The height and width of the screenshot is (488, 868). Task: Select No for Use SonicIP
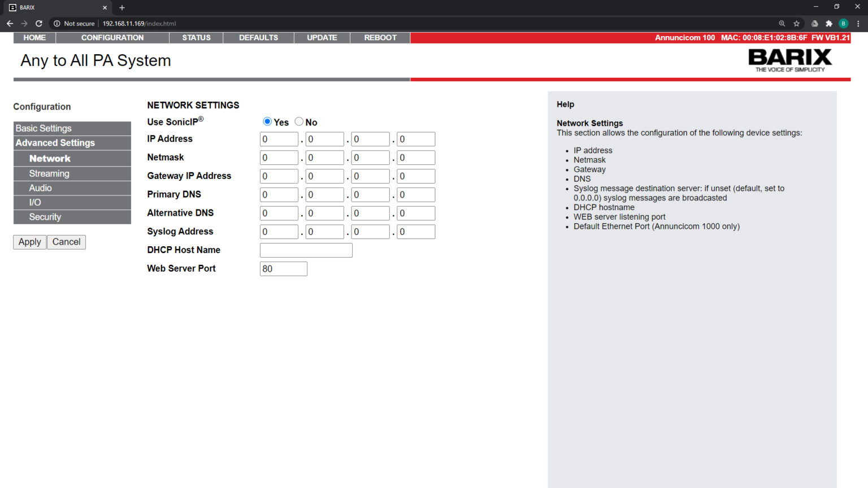click(x=299, y=121)
